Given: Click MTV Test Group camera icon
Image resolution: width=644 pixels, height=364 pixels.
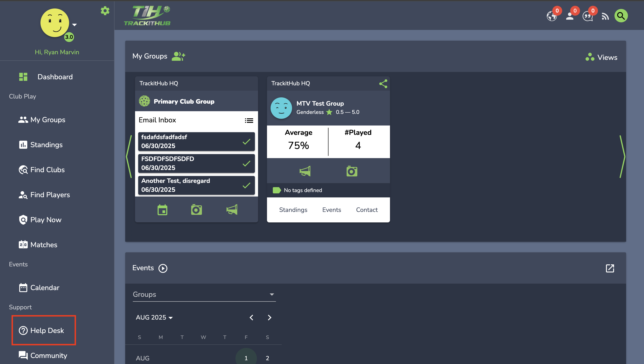Looking at the screenshot, I should pyautogui.click(x=352, y=171).
